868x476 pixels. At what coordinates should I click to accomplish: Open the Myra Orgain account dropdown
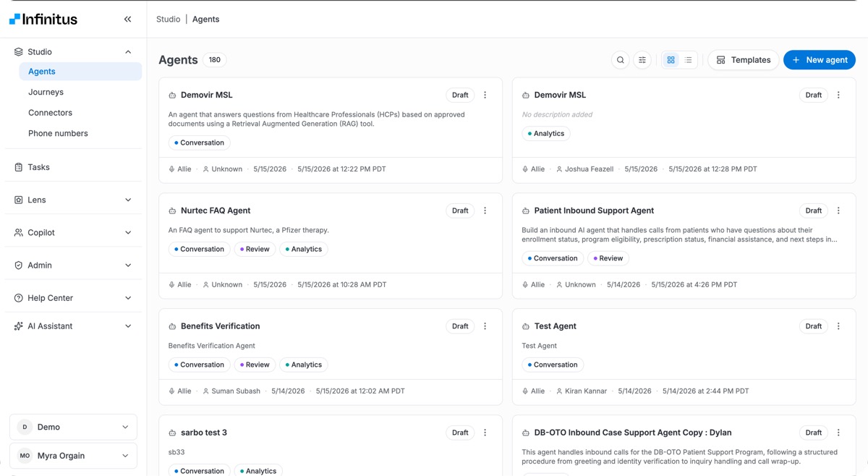(73, 456)
